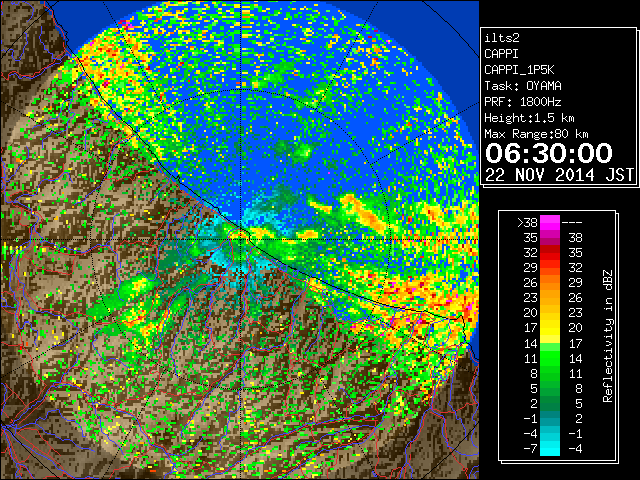The image size is (640, 480).
Task: Click the Task: OYAMA text
Action: coord(523,86)
